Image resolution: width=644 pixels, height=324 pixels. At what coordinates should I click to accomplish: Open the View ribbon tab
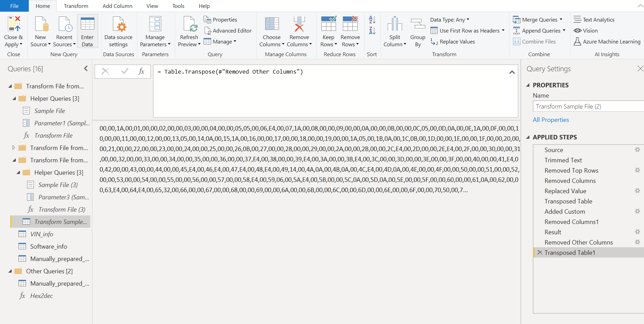click(152, 6)
